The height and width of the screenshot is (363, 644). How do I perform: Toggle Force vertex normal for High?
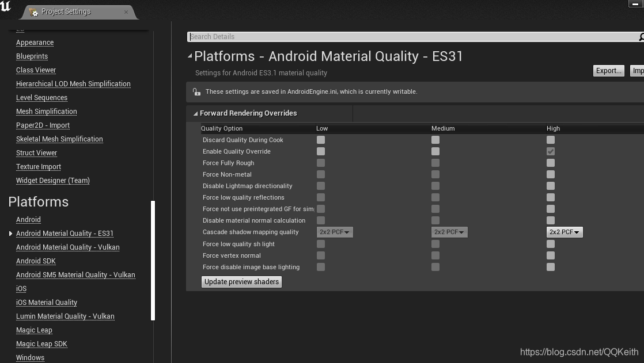550,255
